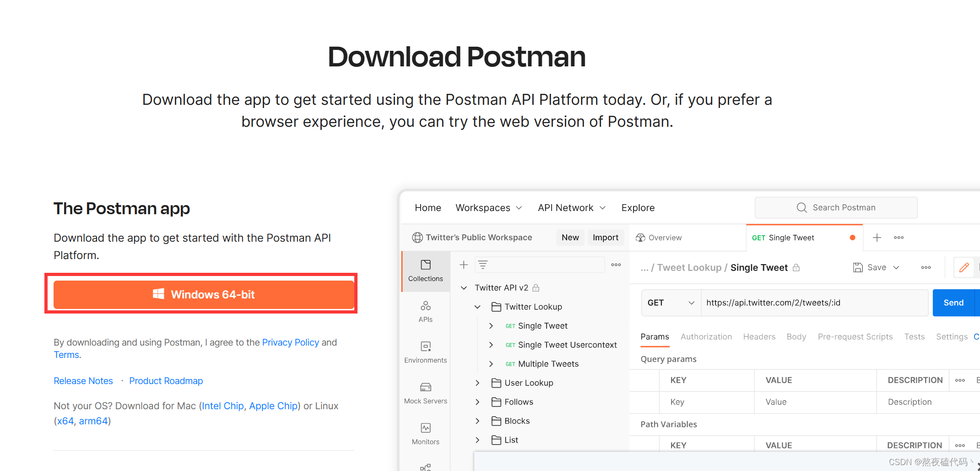Viewport: 980px width, 471px height.
Task: Open the Mock Servers sidebar panel
Action: (x=425, y=393)
